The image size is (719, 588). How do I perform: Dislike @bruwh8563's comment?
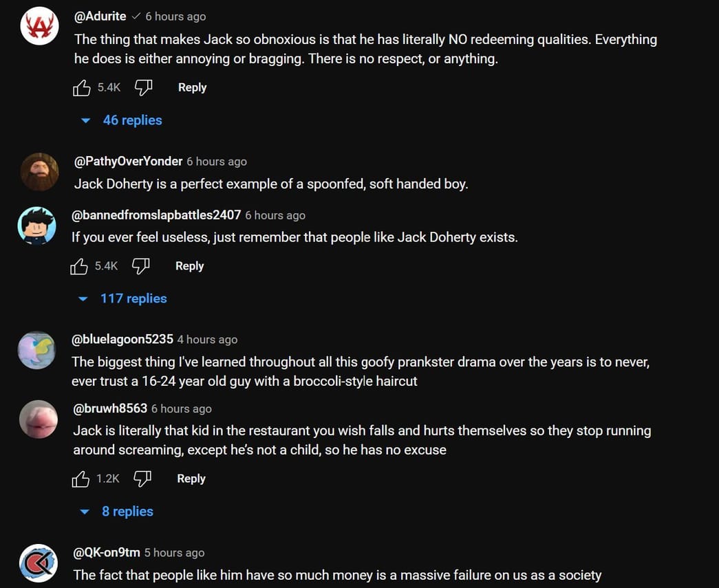pos(142,478)
